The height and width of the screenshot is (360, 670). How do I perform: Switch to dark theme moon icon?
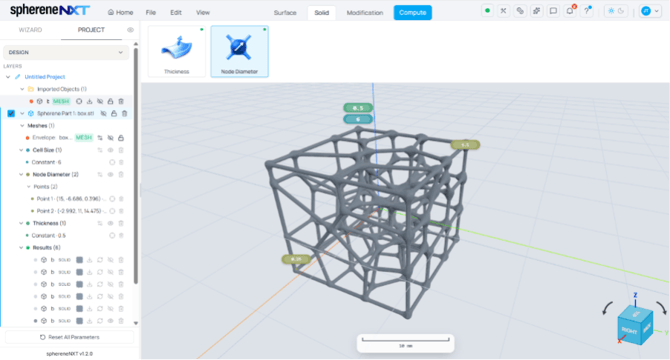click(621, 11)
